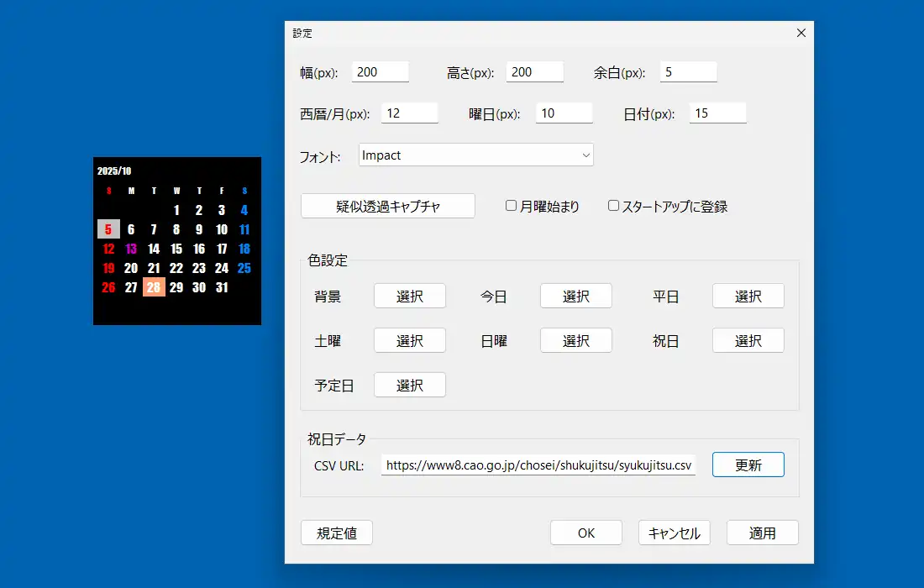Click the 疑似透過キャプチャ button

point(387,206)
